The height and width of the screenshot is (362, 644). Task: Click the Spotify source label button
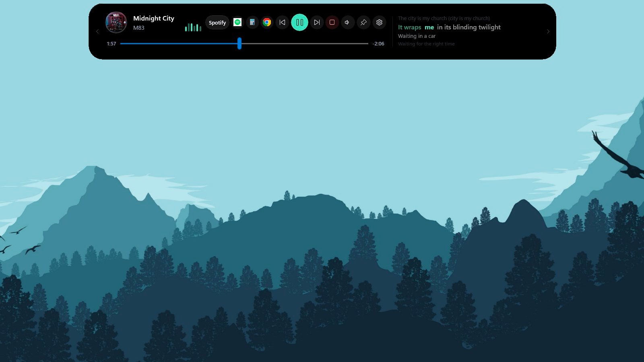pos(217,23)
